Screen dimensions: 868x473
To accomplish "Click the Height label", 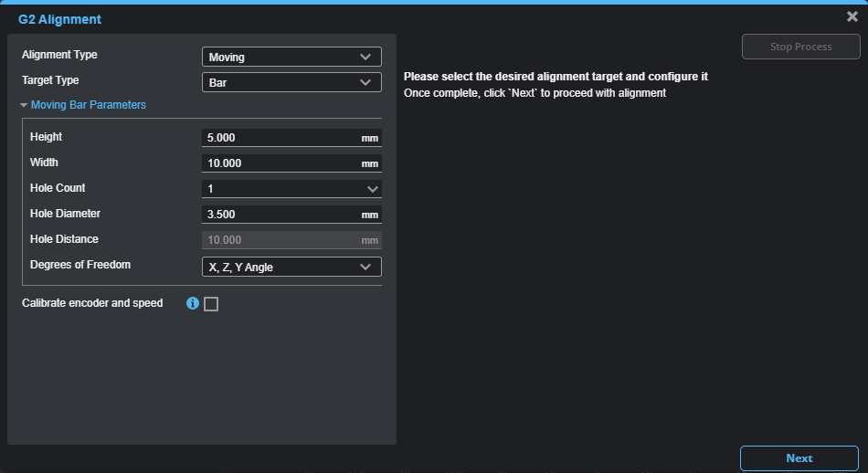I will click(x=46, y=137).
